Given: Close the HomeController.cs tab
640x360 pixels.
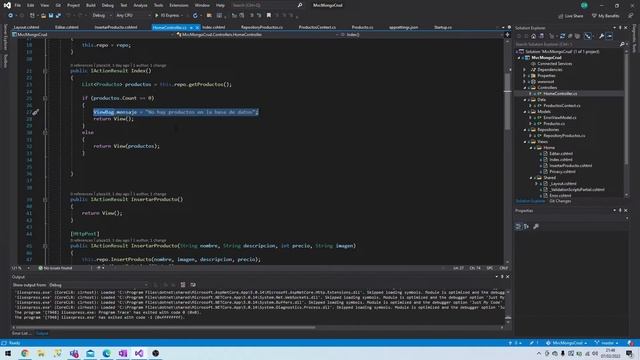Looking at the screenshot, I should (x=197, y=27).
